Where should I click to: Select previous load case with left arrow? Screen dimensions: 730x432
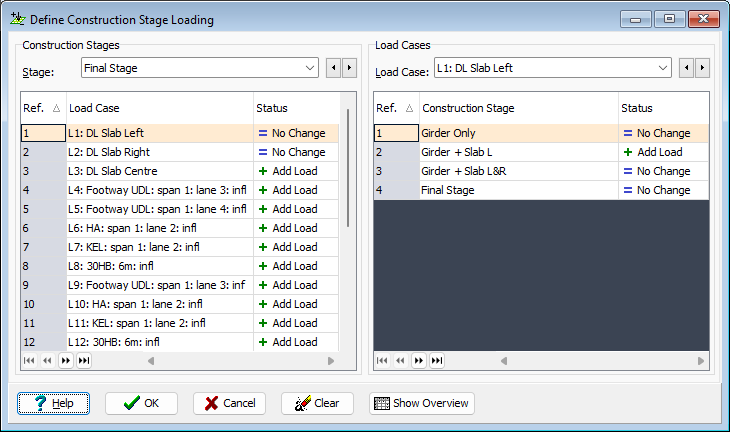click(x=686, y=68)
